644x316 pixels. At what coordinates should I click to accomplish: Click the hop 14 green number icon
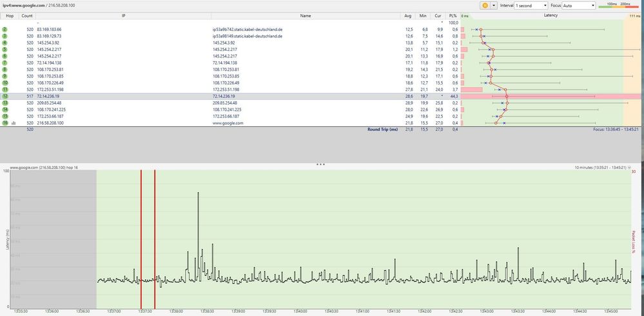(5, 110)
